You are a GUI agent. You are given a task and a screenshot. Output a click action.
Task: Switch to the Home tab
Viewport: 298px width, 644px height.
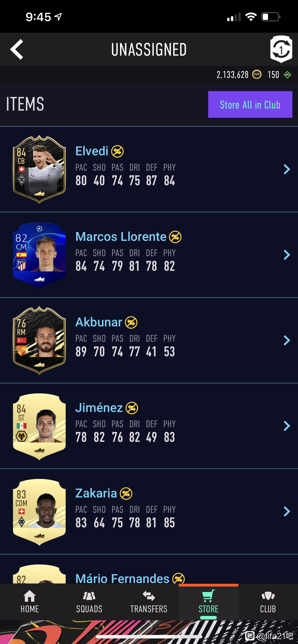(x=30, y=602)
